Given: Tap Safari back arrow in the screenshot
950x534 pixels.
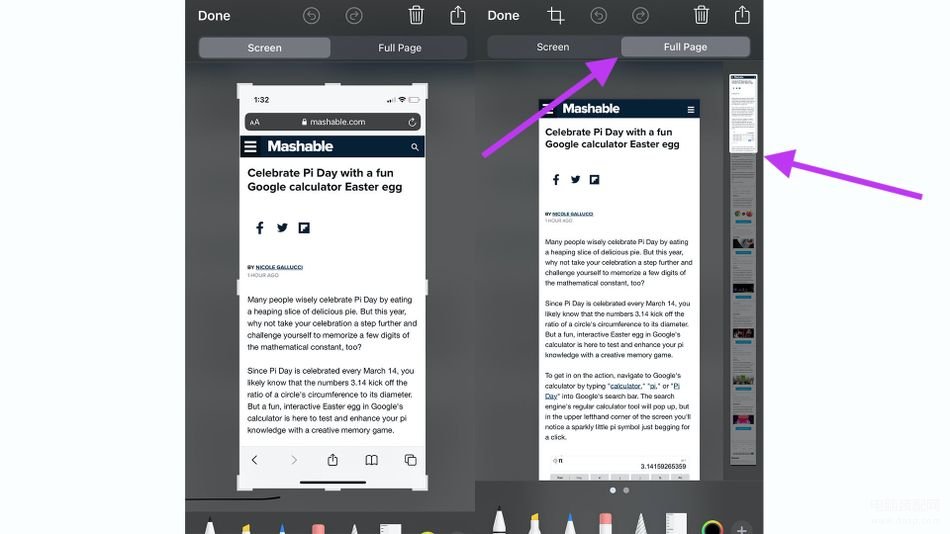Looking at the screenshot, I should (254, 460).
